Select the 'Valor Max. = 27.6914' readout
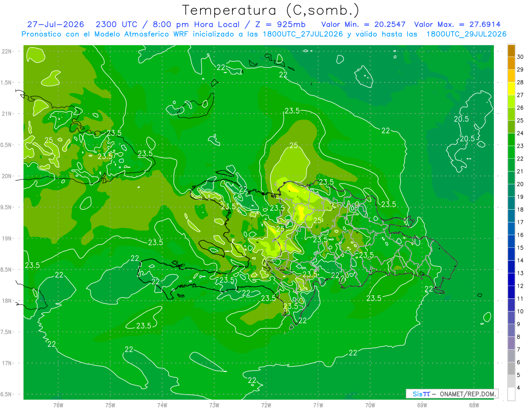 click(457, 24)
